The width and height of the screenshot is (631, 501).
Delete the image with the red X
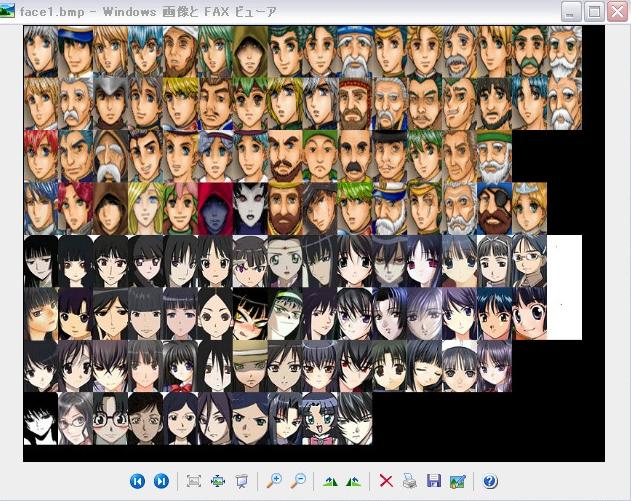(x=386, y=480)
